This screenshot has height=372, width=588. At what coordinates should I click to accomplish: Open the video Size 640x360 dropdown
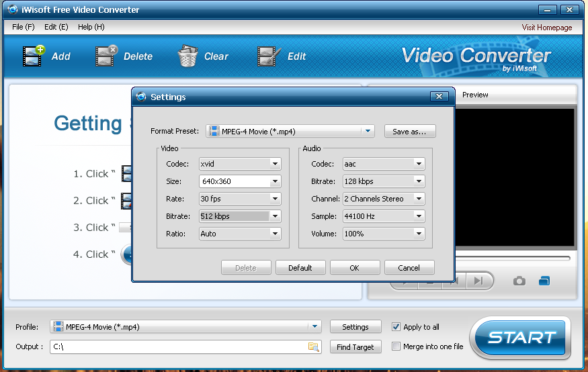pyautogui.click(x=276, y=181)
